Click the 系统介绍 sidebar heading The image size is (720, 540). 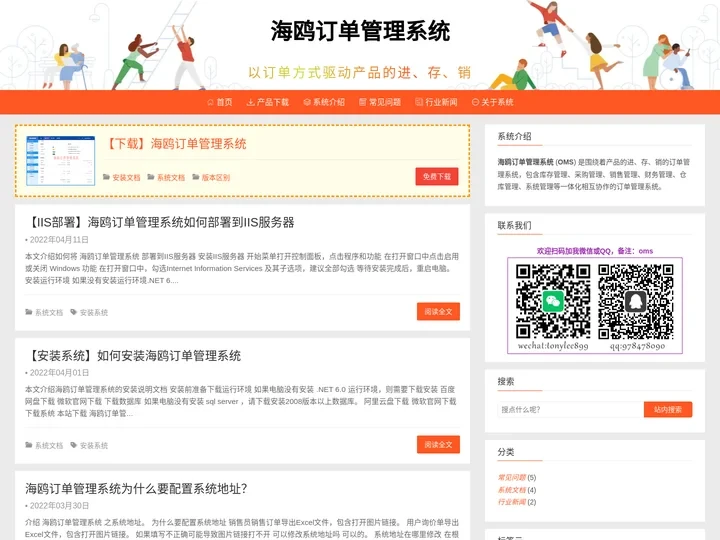(514, 136)
